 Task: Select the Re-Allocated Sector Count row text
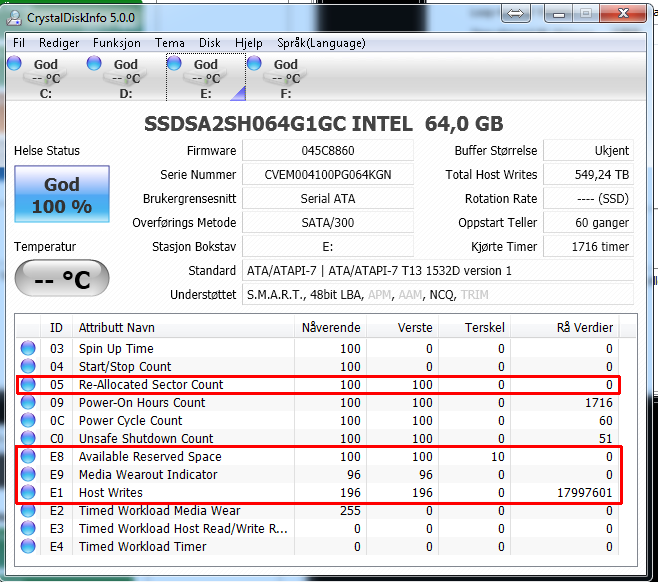coord(151,384)
